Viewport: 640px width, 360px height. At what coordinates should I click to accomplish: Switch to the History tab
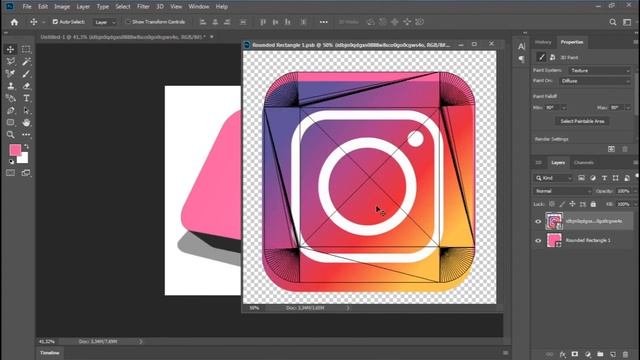pyautogui.click(x=543, y=42)
